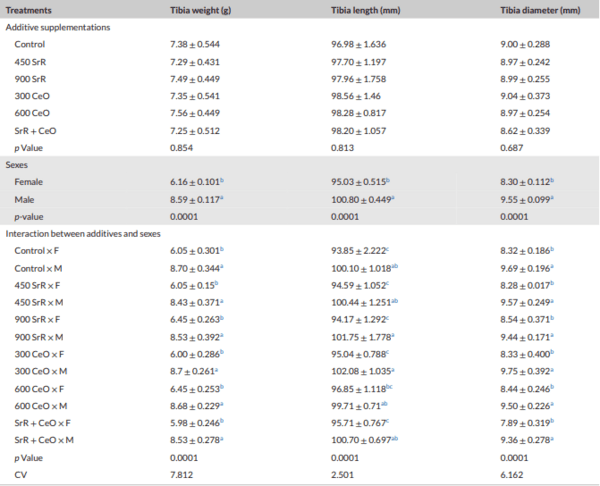The image size is (600, 486).
Task: Select the Tibia weight (g) header
Action: point(201,10)
